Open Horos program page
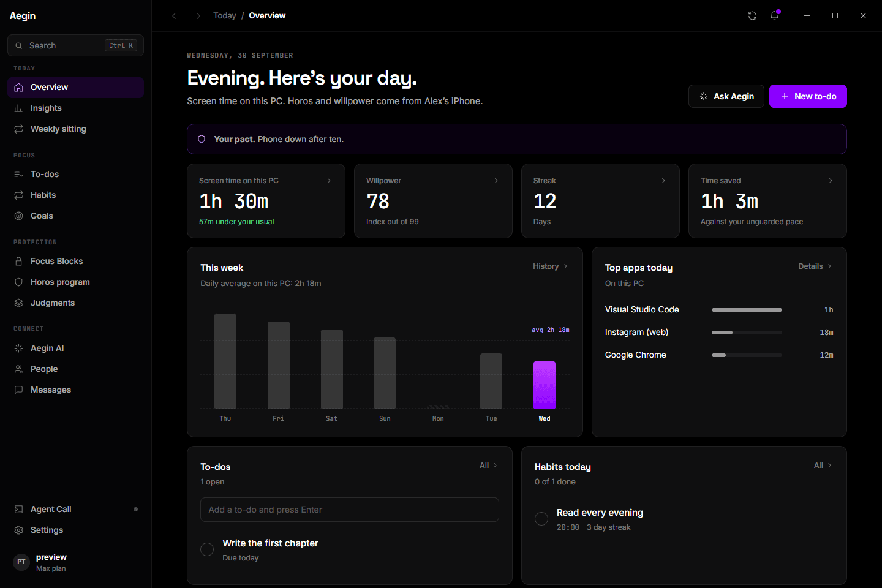 click(x=76, y=282)
